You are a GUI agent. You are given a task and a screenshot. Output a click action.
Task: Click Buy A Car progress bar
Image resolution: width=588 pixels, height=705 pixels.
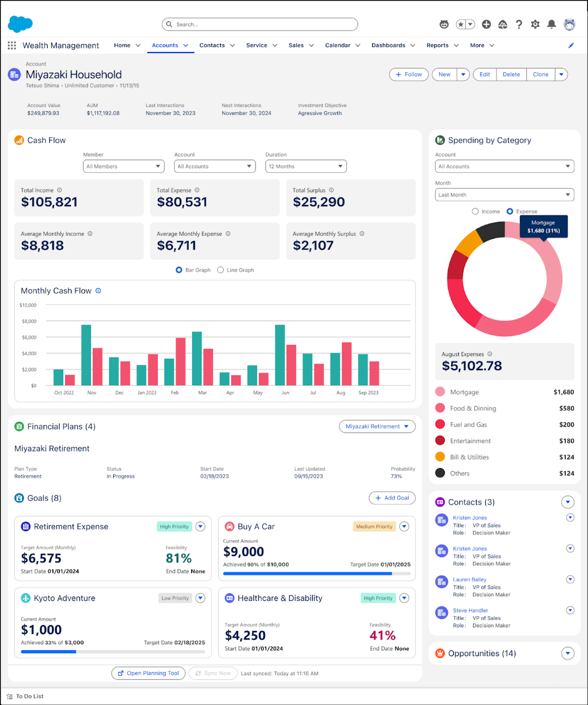click(x=317, y=574)
